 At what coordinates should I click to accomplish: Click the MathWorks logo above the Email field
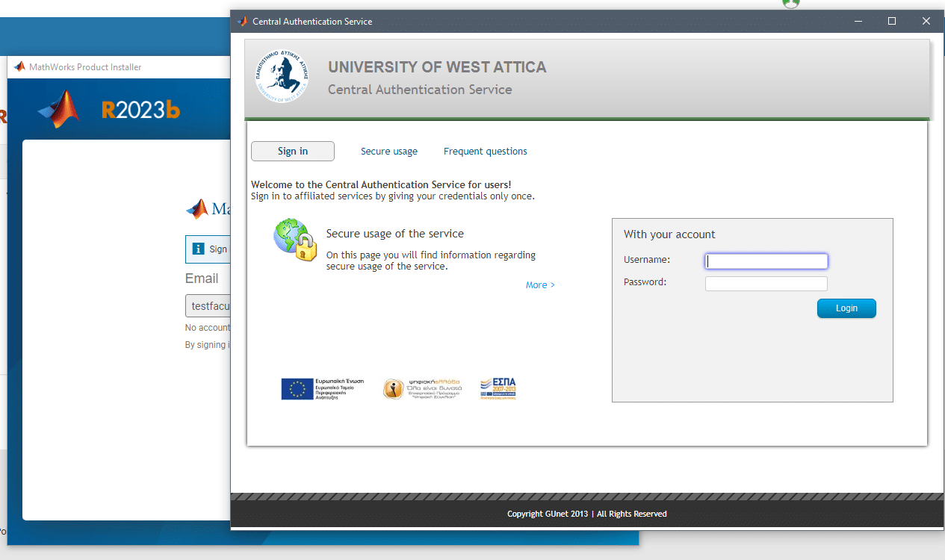coord(208,209)
